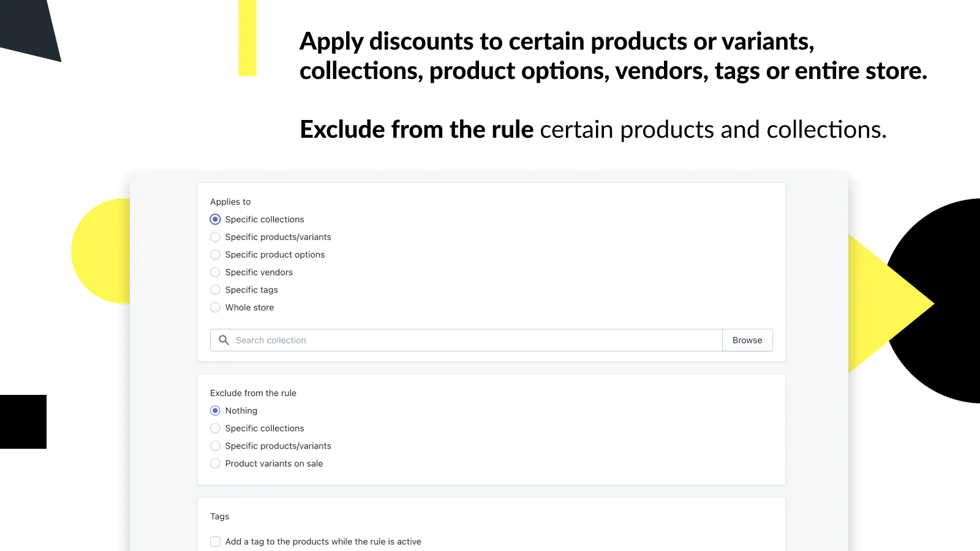Select the Specific product options radio
Image resolution: width=980 pixels, height=551 pixels.
(x=215, y=255)
